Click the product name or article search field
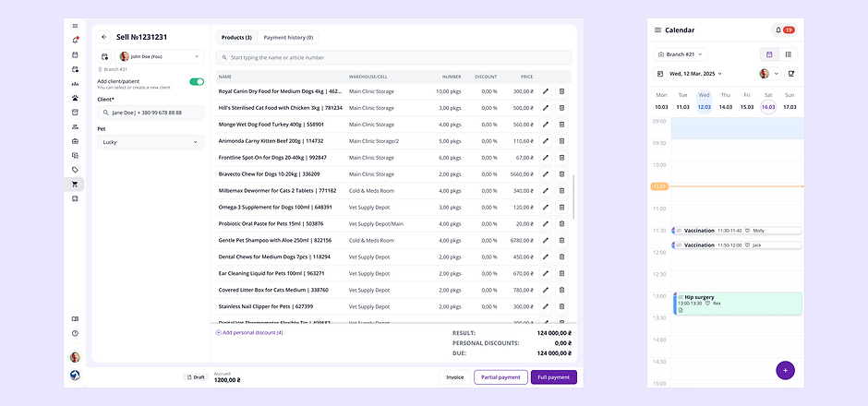The width and height of the screenshot is (868, 406). 393,57
